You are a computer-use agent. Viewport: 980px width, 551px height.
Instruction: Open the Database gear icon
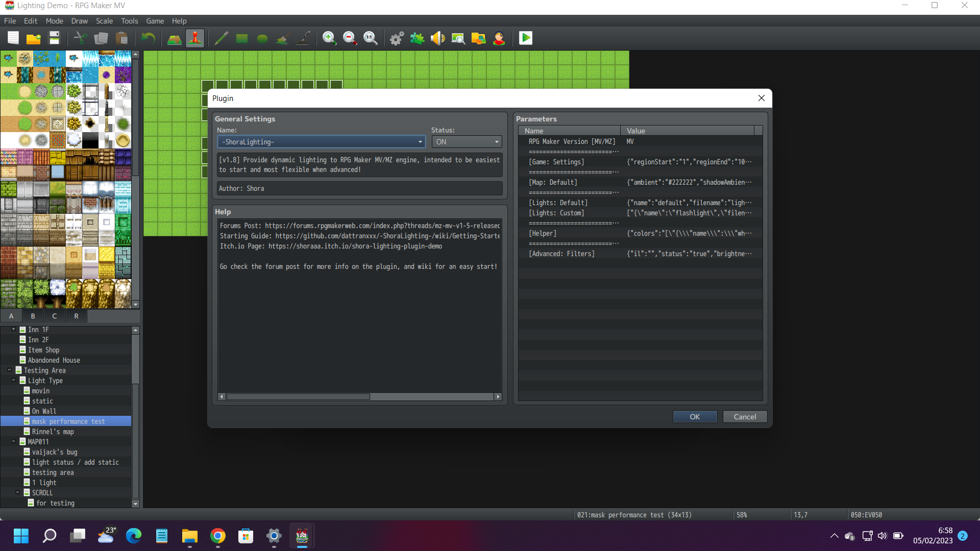click(397, 38)
